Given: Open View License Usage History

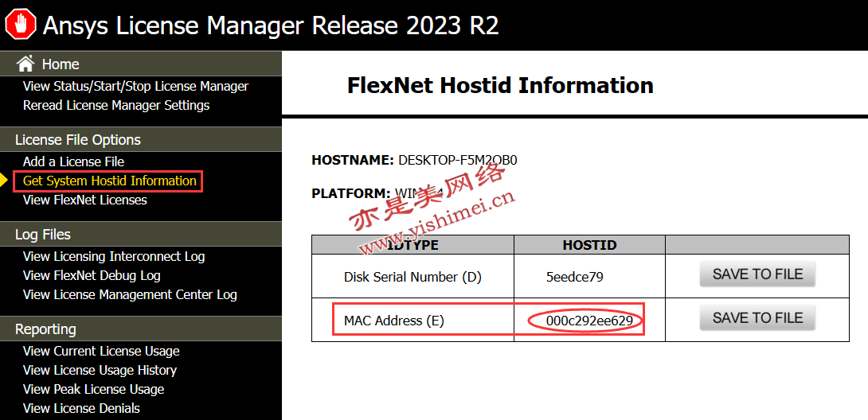Looking at the screenshot, I should 100,370.
